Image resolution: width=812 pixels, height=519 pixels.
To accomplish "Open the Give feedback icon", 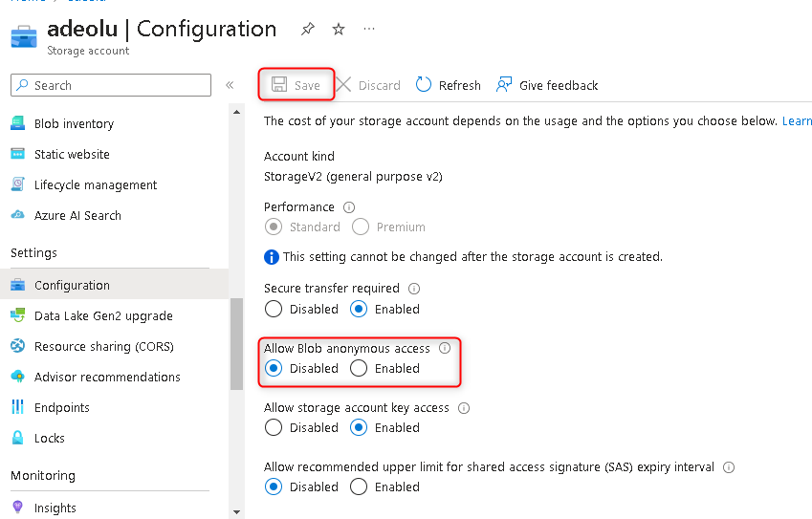I will [504, 85].
